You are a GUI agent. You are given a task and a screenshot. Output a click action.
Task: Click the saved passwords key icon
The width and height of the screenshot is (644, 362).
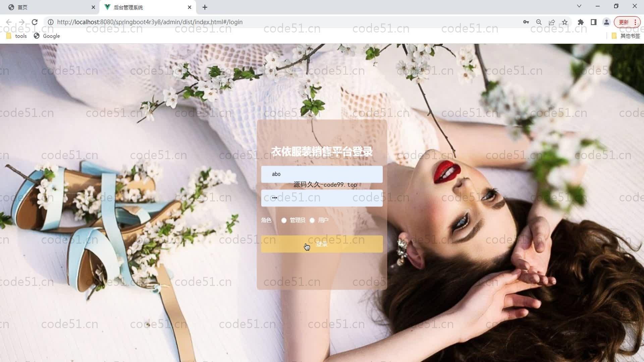coord(526,22)
